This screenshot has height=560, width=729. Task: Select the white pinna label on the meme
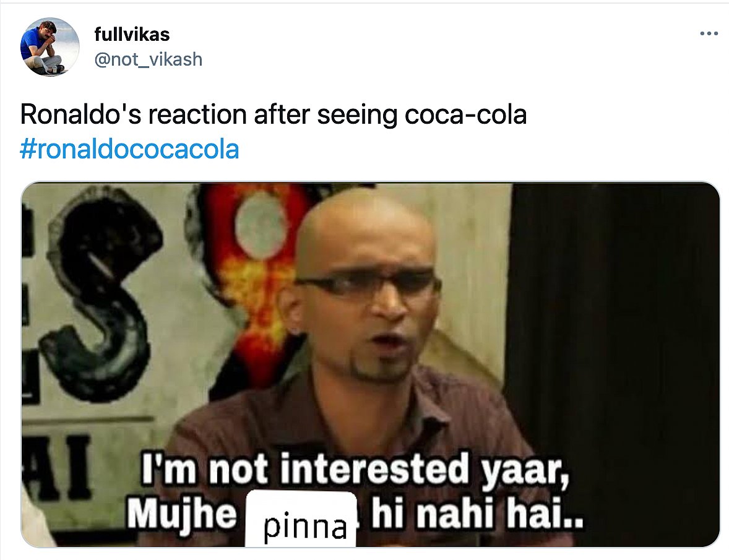point(301,520)
